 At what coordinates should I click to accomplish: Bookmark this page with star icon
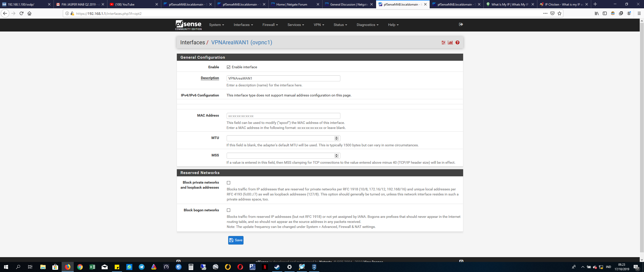click(x=559, y=13)
